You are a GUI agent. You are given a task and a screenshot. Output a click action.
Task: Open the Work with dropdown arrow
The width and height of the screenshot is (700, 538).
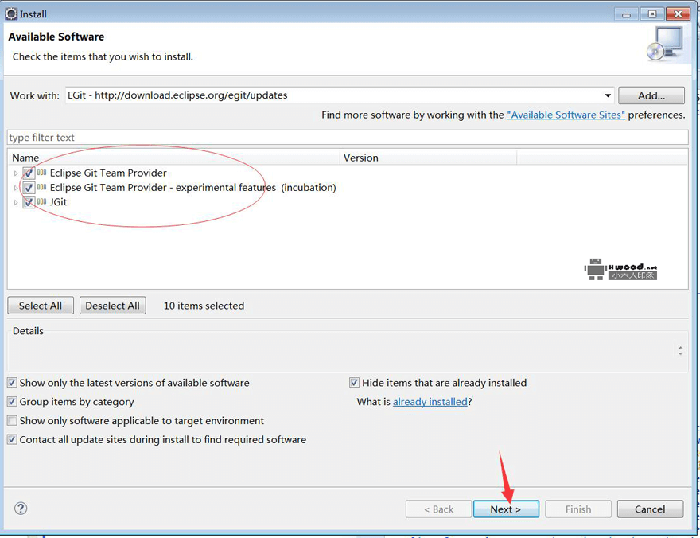point(608,96)
